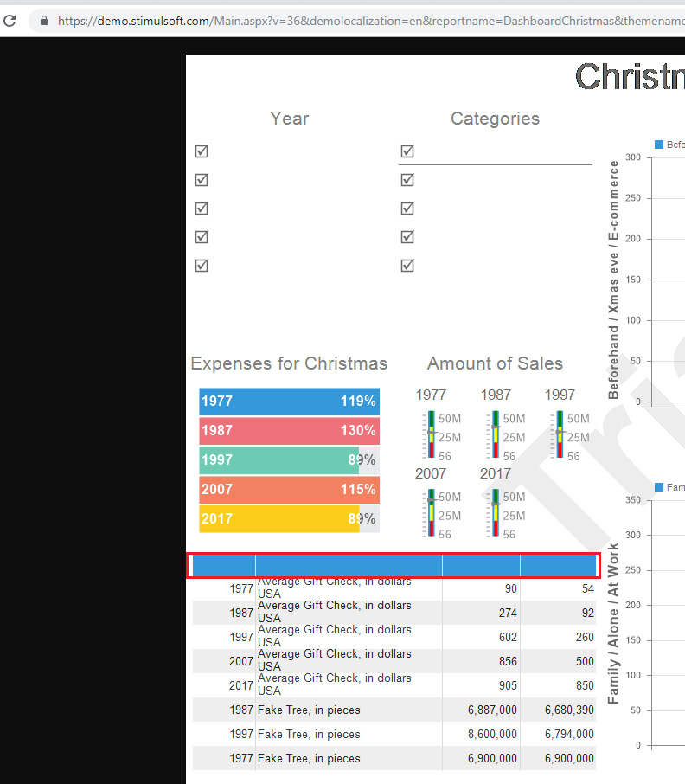Click the padlock site info icon

[44, 21]
